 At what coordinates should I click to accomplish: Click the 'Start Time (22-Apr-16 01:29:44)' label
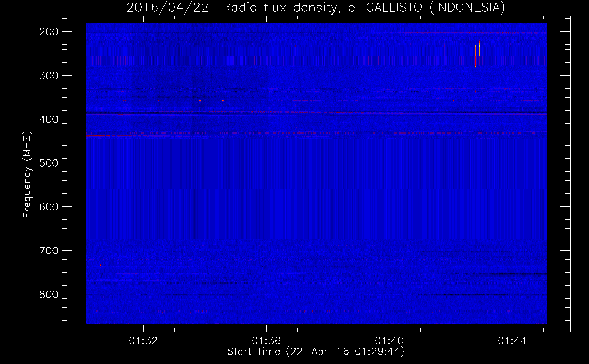tap(316, 352)
